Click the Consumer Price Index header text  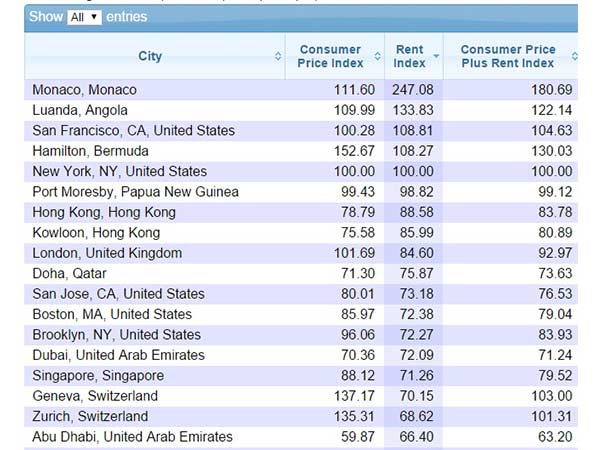click(x=330, y=57)
